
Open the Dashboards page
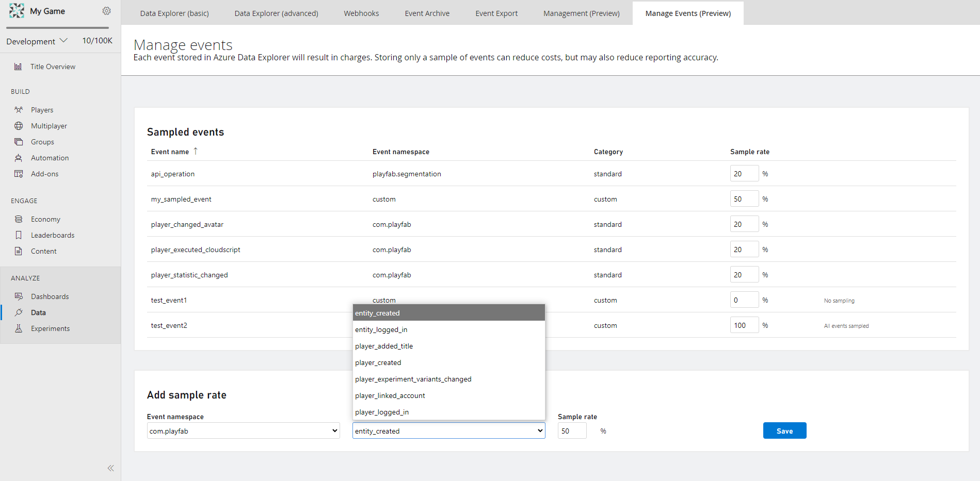[50, 296]
